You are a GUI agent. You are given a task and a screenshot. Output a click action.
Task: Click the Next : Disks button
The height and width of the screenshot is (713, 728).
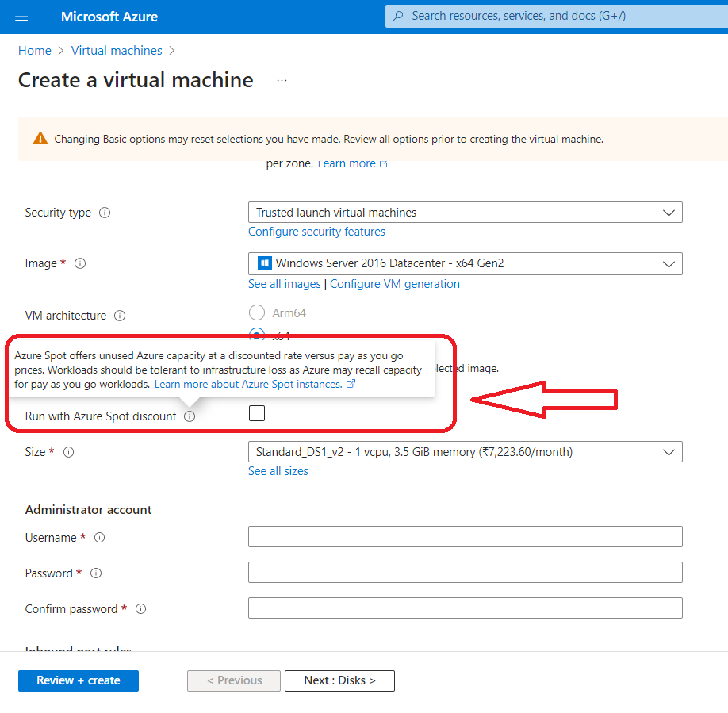click(x=339, y=680)
